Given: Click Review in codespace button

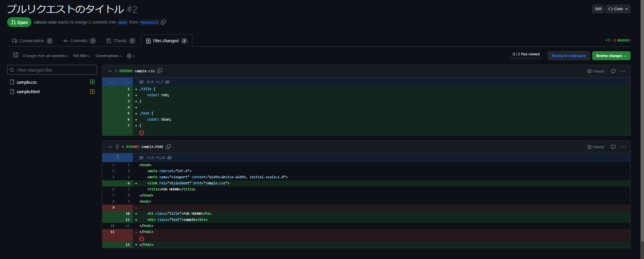Looking at the screenshot, I should coord(568,56).
